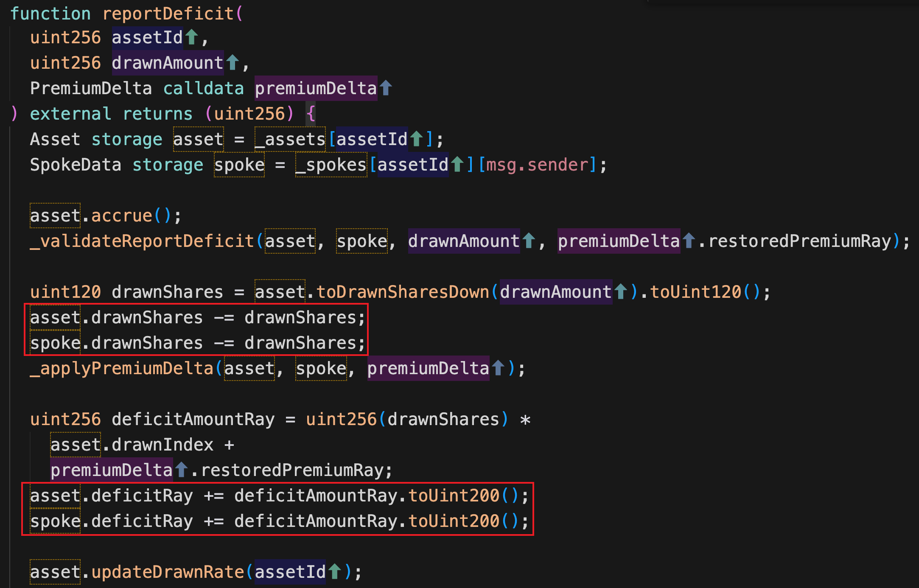The height and width of the screenshot is (588, 919).
Task: Click the highlighted opening curly brace
Action: 311,114
